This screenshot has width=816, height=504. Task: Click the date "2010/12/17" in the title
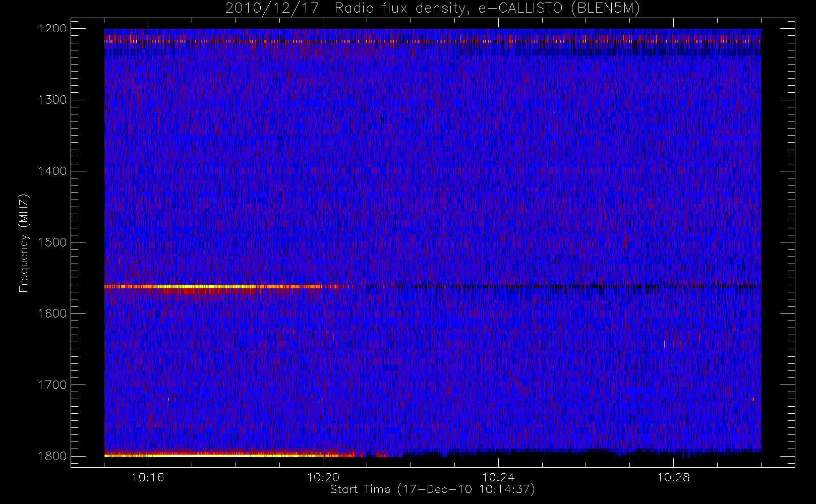tap(272, 9)
